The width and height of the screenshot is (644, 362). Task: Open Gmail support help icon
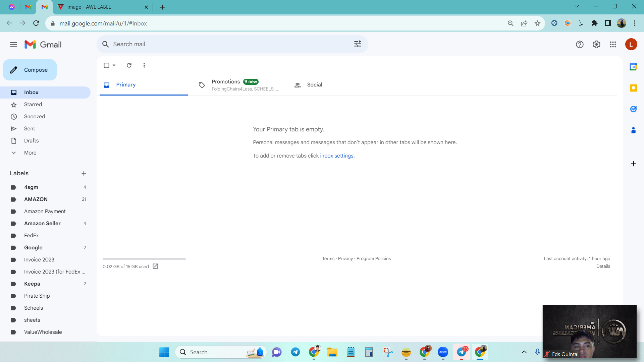point(580,45)
